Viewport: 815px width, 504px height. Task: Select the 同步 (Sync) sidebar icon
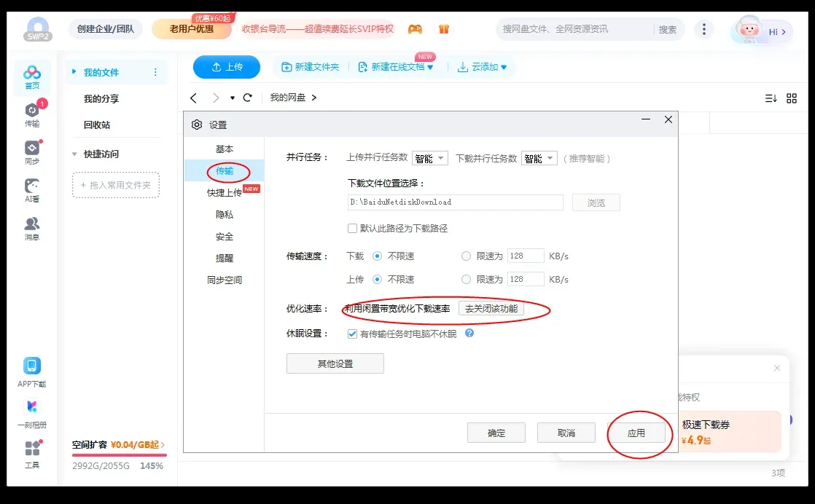31,151
